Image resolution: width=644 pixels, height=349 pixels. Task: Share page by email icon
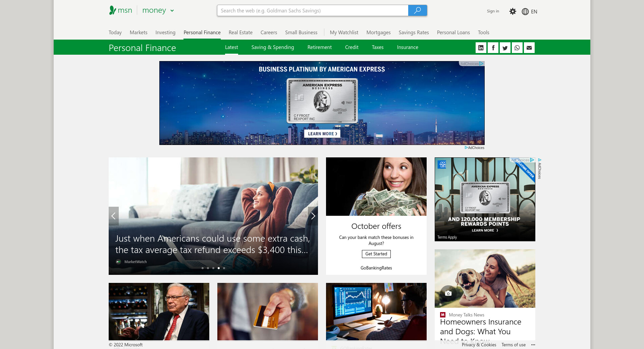(x=529, y=48)
